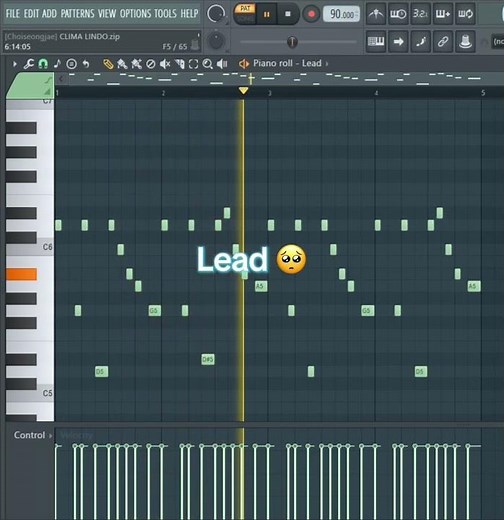Image resolution: width=504 pixels, height=520 pixels.
Task: Click the circled-square icon in piano roll toolbar
Action: [x=71, y=64]
